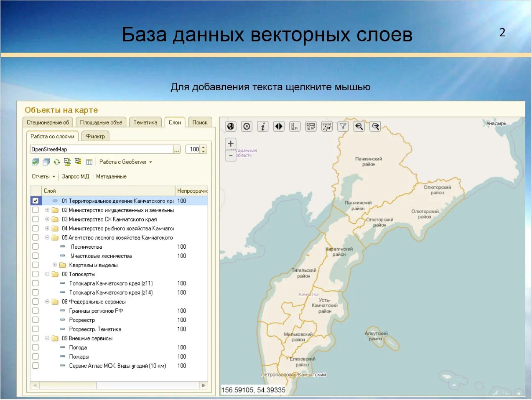Screen dimensions: 532x400
Task: Expand 02 Министерство имущественных folder
Action: tap(47, 210)
